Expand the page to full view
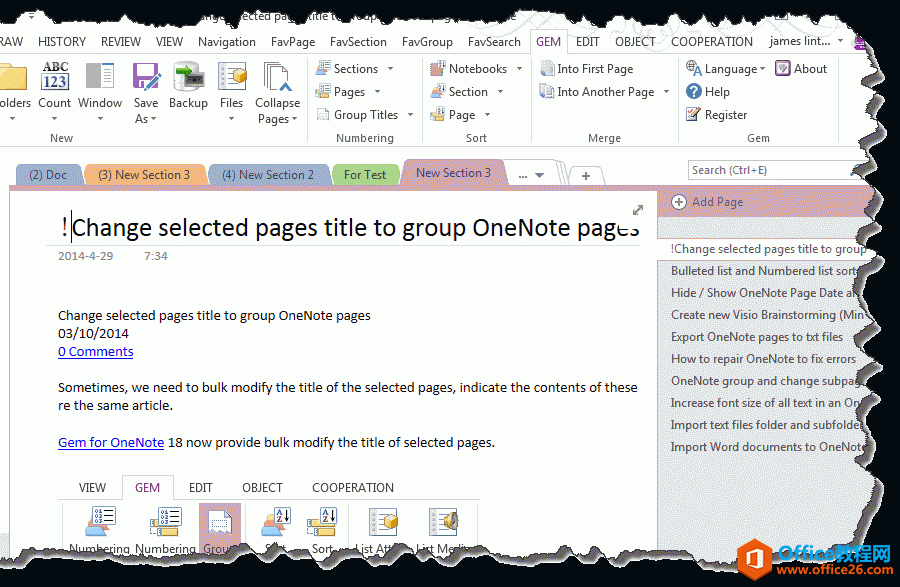 pos(638,210)
